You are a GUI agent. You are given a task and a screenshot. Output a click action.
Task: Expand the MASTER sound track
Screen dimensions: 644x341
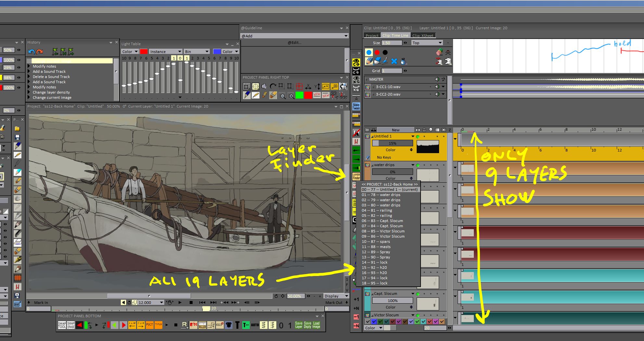coord(367,79)
